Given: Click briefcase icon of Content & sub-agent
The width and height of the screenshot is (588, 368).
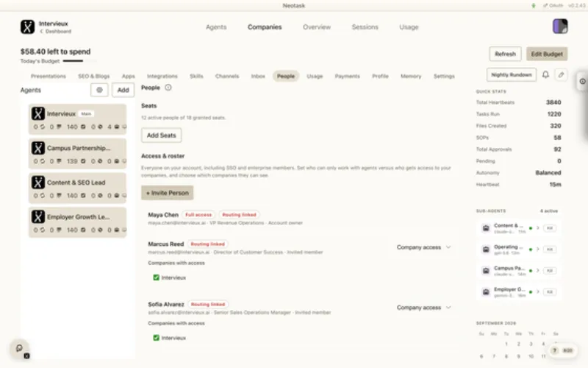Looking at the screenshot, I should (x=486, y=228).
